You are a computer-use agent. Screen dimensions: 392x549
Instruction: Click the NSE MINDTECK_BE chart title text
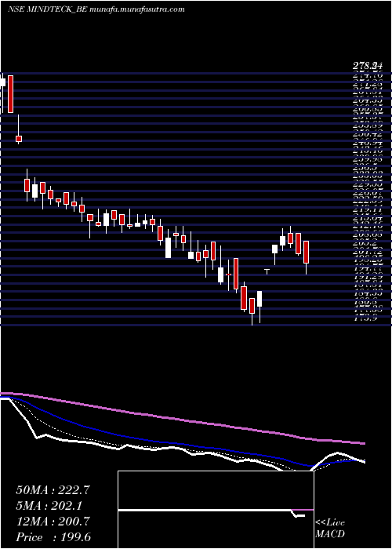96,9
